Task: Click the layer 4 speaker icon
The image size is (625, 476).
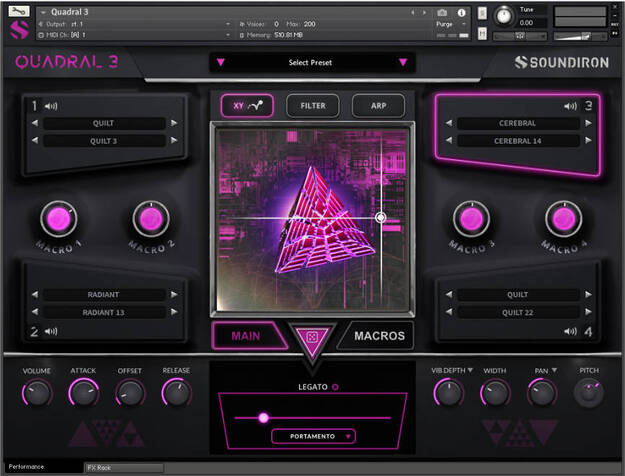Action: tap(570, 331)
